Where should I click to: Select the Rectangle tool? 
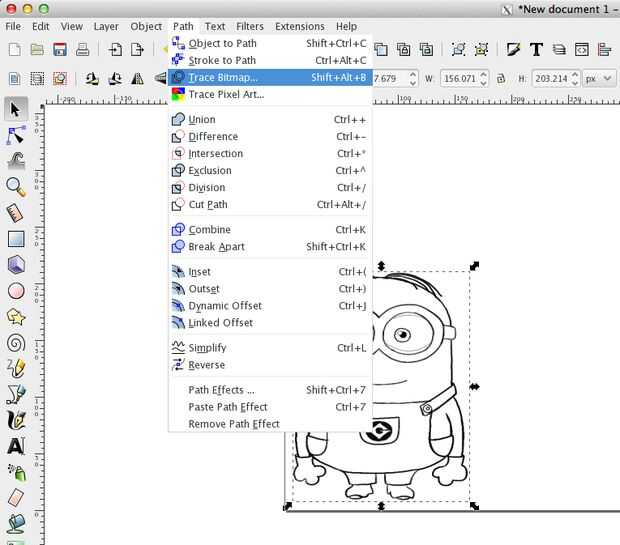pos(16,239)
